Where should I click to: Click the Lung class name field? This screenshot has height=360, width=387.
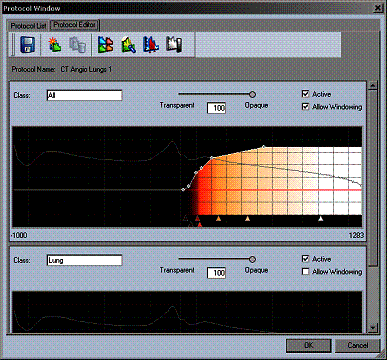pyautogui.click(x=84, y=260)
